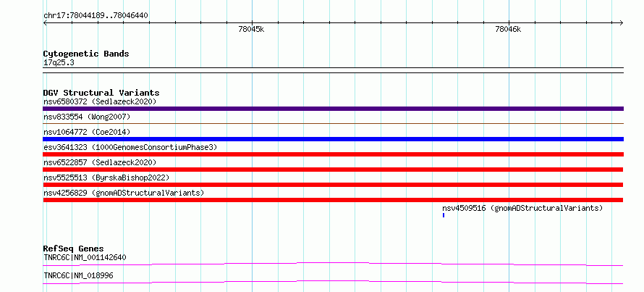Select the Cytogenetic Bands track title

86,54
